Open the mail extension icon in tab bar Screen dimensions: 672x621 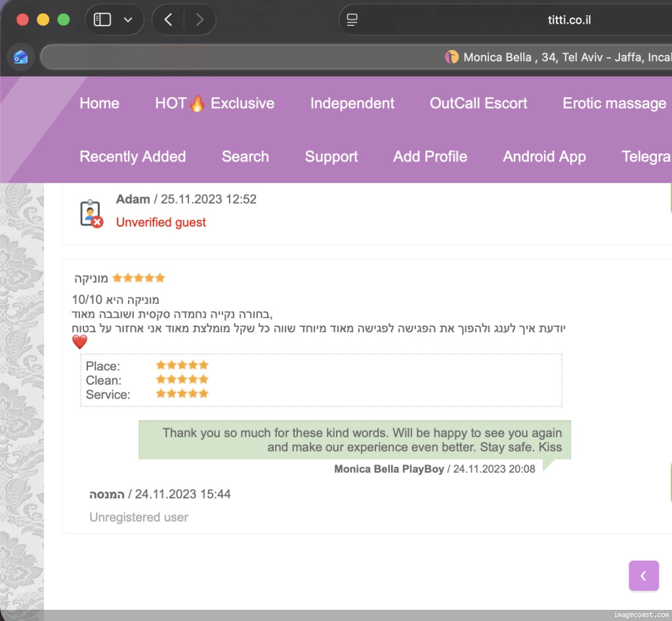click(x=21, y=57)
